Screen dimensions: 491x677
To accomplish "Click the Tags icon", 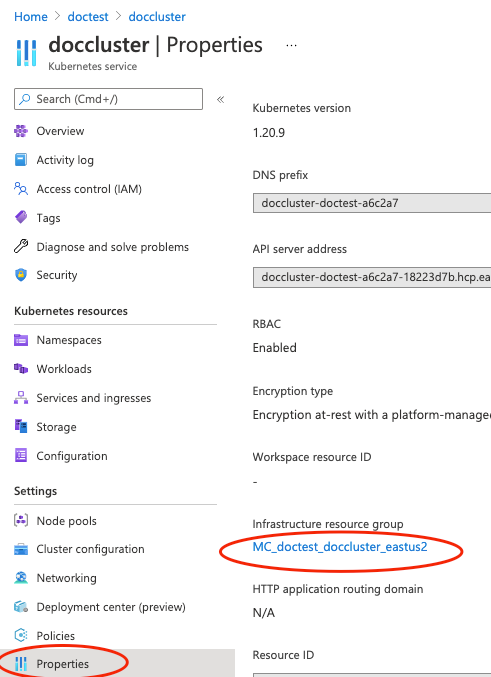I will 21,217.
